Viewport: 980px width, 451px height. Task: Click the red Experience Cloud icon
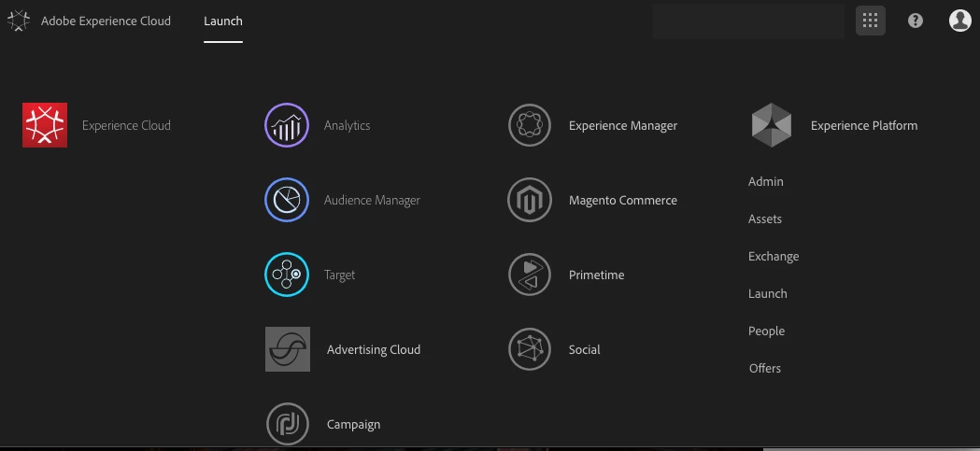click(x=45, y=125)
